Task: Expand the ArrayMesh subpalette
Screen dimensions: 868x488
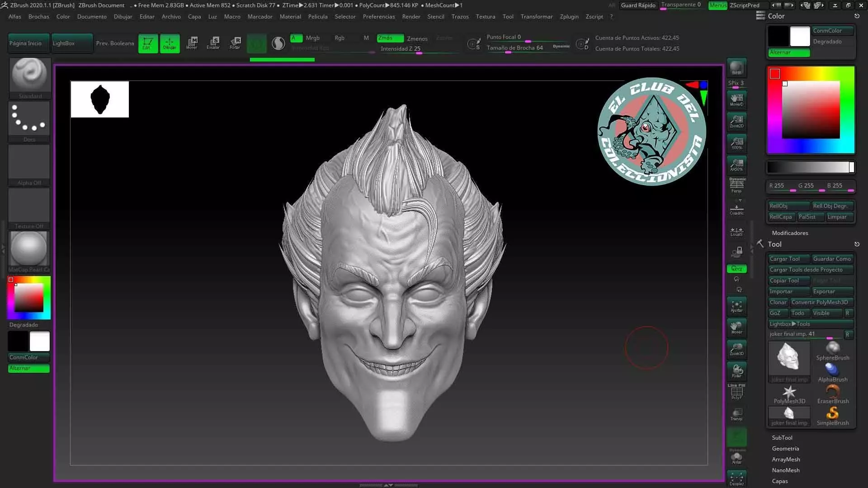Action: coord(786,460)
